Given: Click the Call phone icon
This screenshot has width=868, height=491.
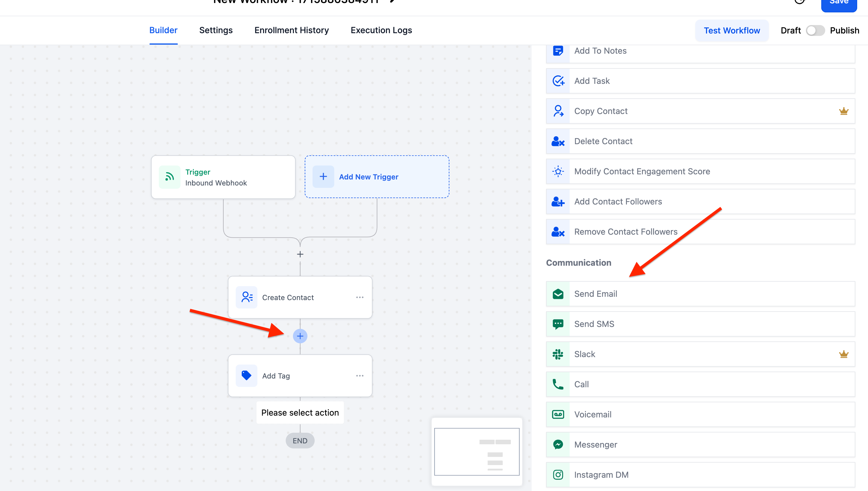Looking at the screenshot, I should tap(558, 385).
